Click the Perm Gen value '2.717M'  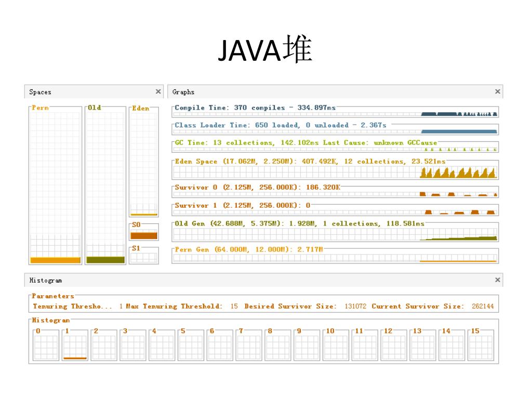click(x=310, y=249)
